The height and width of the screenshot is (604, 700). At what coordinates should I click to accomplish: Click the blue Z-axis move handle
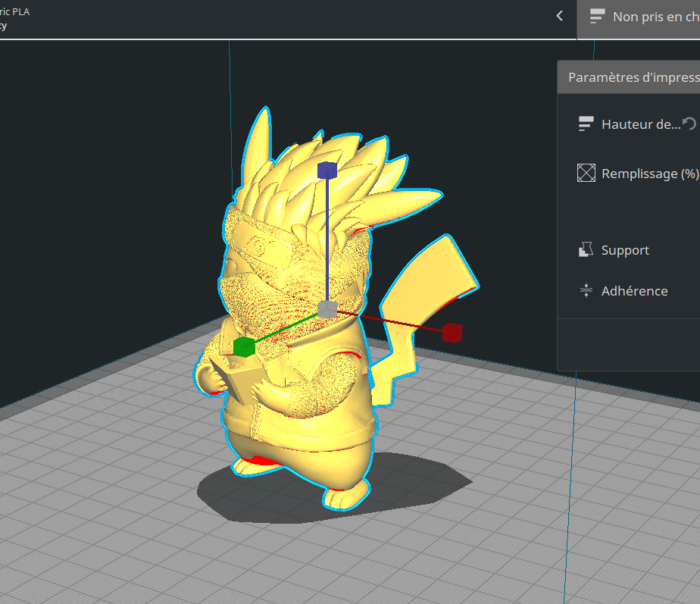[x=327, y=171]
